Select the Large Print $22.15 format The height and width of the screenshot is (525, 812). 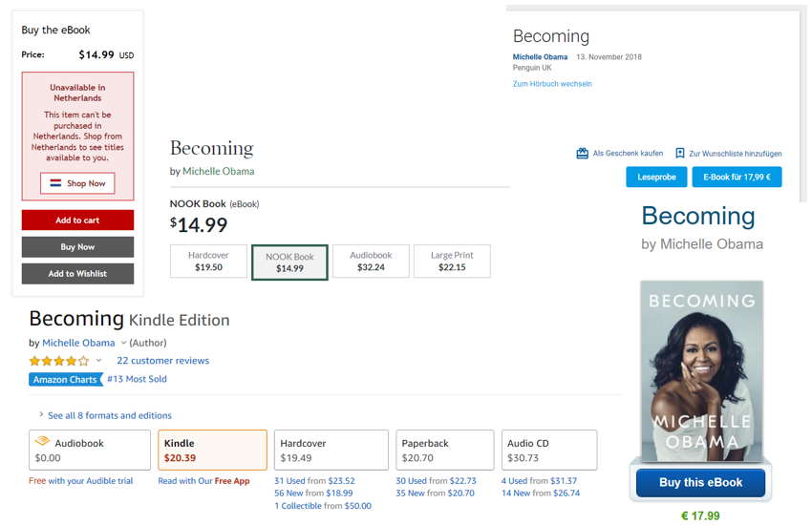point(452,262)
